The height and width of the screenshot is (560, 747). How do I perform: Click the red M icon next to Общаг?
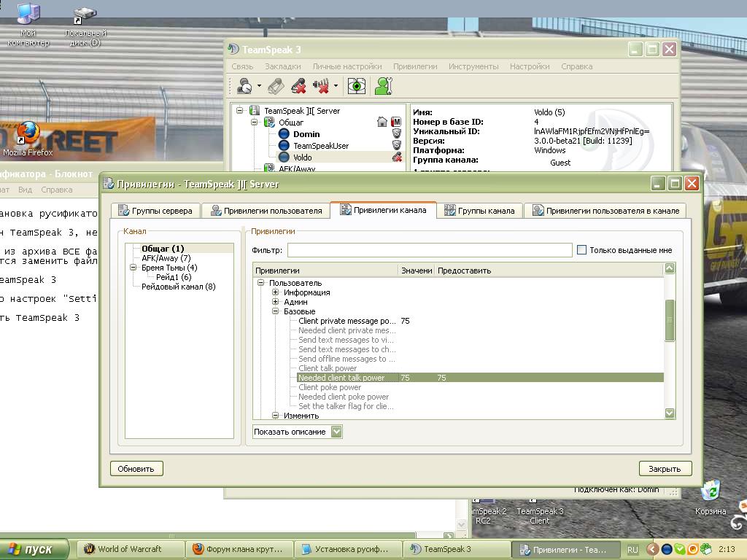[396, 122]
